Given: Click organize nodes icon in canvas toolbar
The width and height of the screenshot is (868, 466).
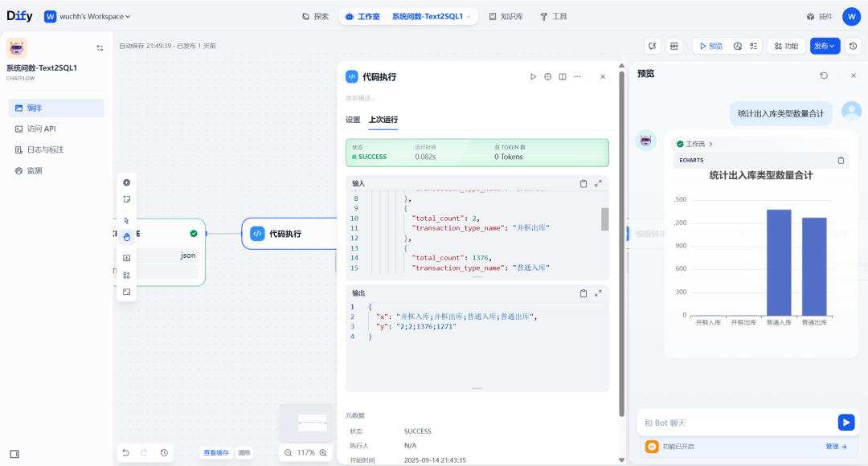Looking at the screenshot, I should tap(127, 275).
